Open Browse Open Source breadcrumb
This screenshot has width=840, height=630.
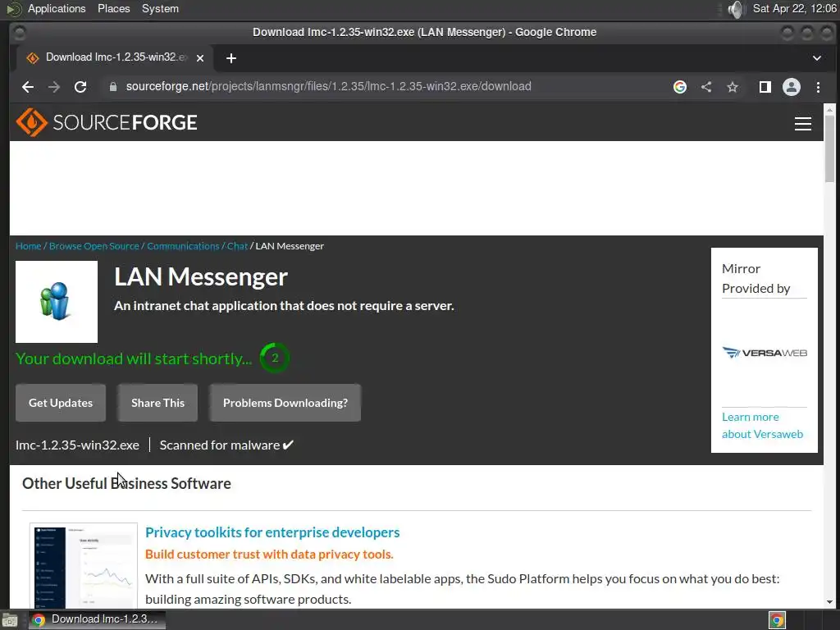point(94,246)
